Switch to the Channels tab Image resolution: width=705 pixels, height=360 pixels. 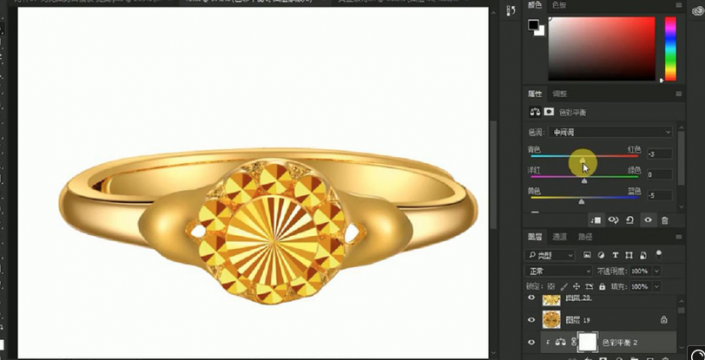coord(560,237)
